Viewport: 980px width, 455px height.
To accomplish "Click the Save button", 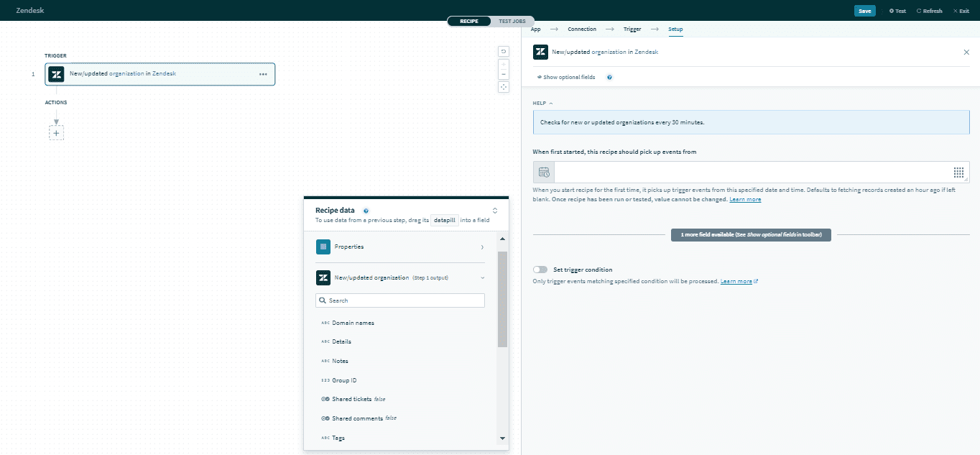I will pos(864,11).
